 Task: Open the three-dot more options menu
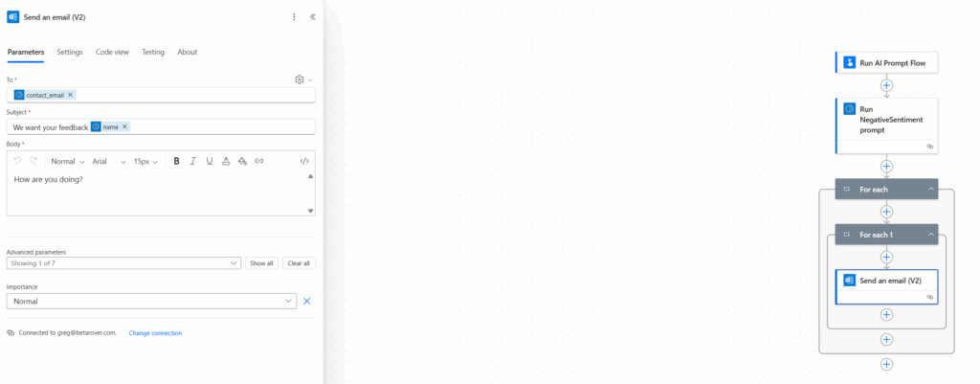[x=295, y=17]
